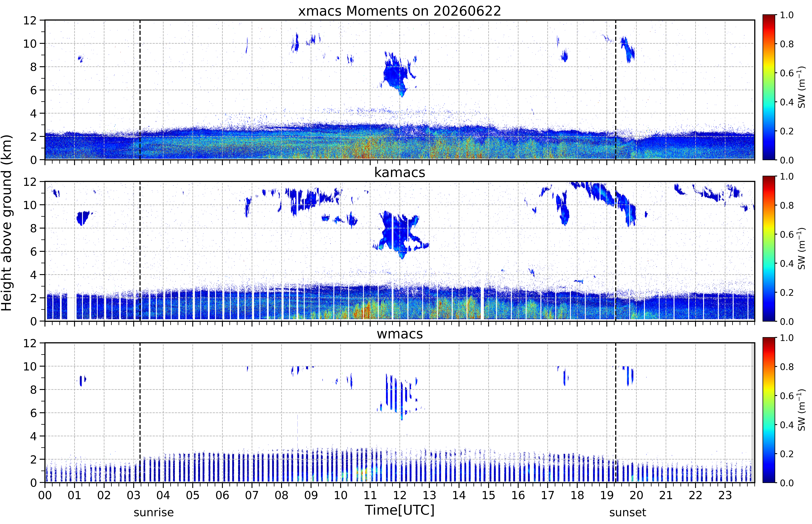This screenshot has height=524, width=812.
Task: Click the sunrise dashed line in wmacs panel
Action: pos(140,413)
